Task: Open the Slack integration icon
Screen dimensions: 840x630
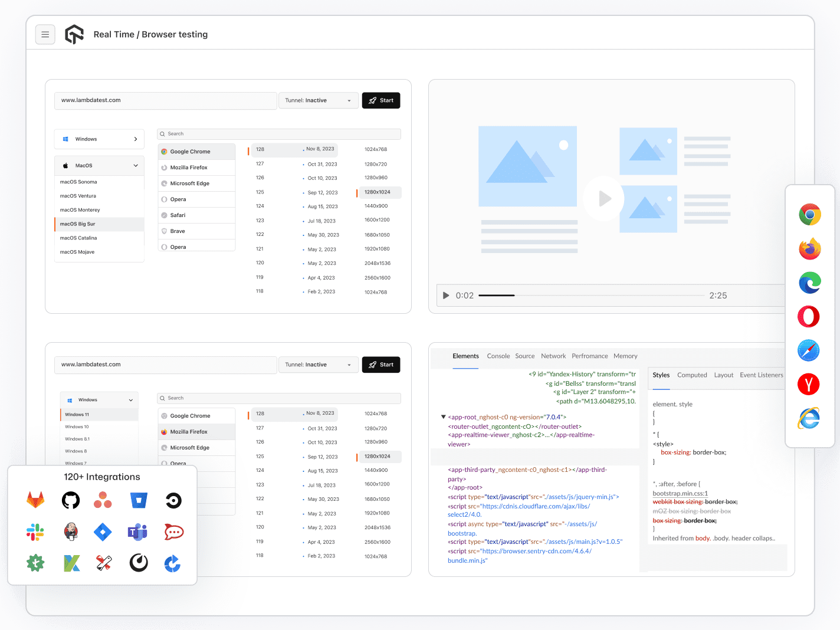Action: click(35, 532)
